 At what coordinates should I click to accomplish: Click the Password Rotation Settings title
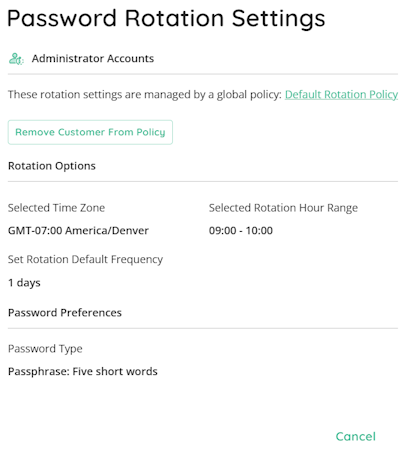(x=166, y=19)
